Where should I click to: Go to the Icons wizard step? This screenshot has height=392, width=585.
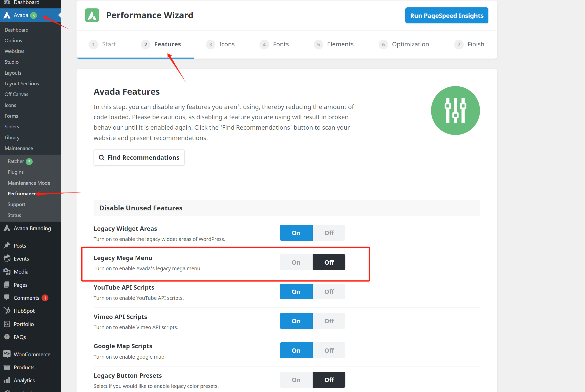227,44
